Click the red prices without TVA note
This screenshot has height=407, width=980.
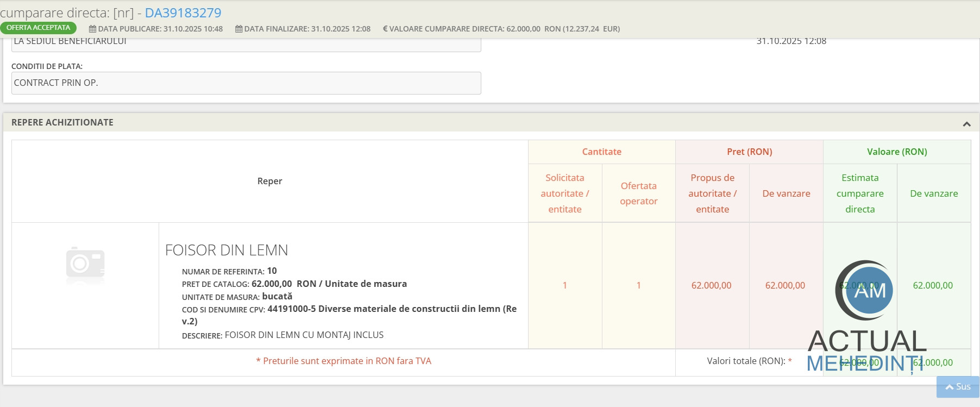(343, 361)
